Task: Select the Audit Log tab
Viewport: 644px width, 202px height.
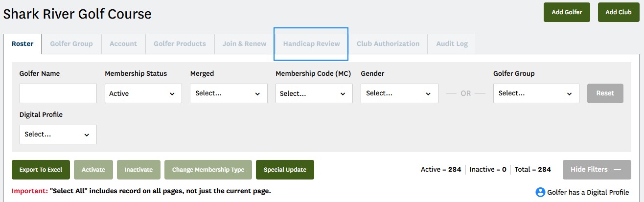Action: pyautogui.click(x=452, y=44)
